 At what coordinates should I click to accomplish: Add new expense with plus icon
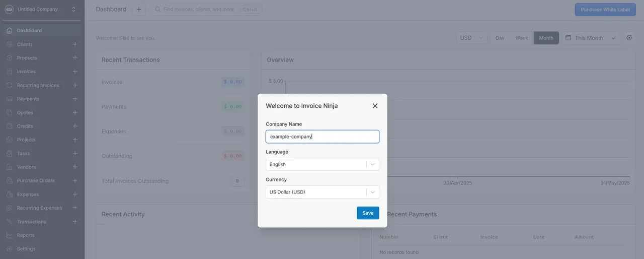coord(75,195)
